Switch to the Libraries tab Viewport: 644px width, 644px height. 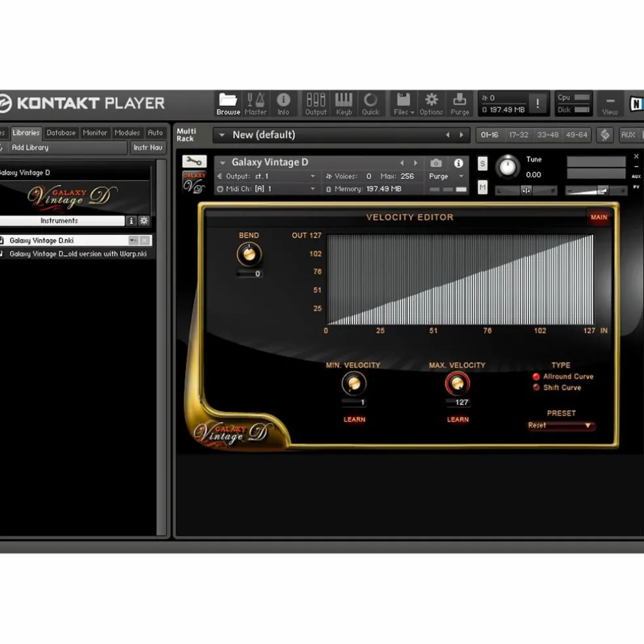(26, 133)
